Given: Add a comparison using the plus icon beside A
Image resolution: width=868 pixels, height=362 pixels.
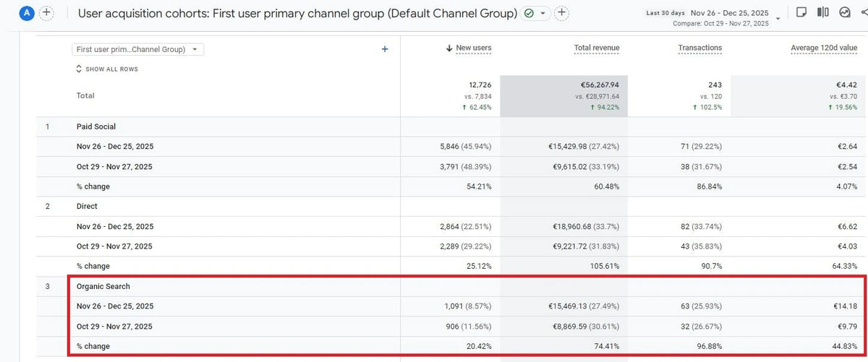Looking at the screenshot, I should 46,13.
